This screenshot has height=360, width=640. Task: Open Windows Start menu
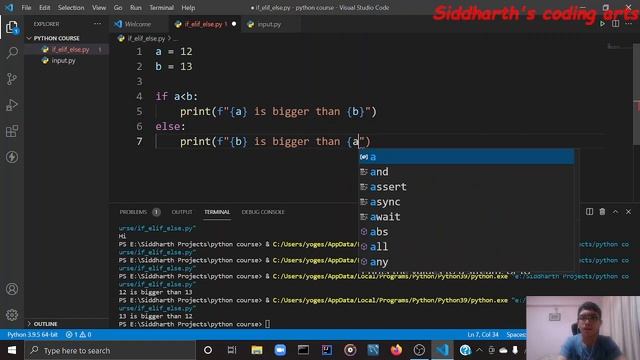[x=12, y=350]
